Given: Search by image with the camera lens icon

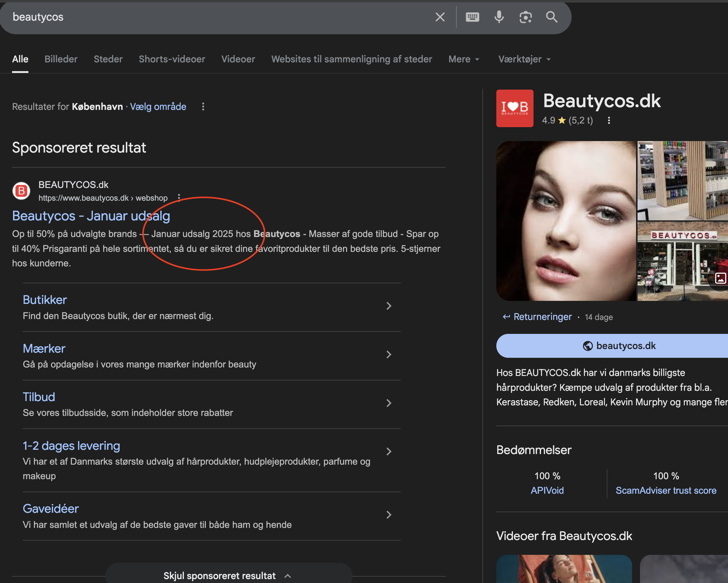Looking at the screenshot, I should tap(525, 17).
